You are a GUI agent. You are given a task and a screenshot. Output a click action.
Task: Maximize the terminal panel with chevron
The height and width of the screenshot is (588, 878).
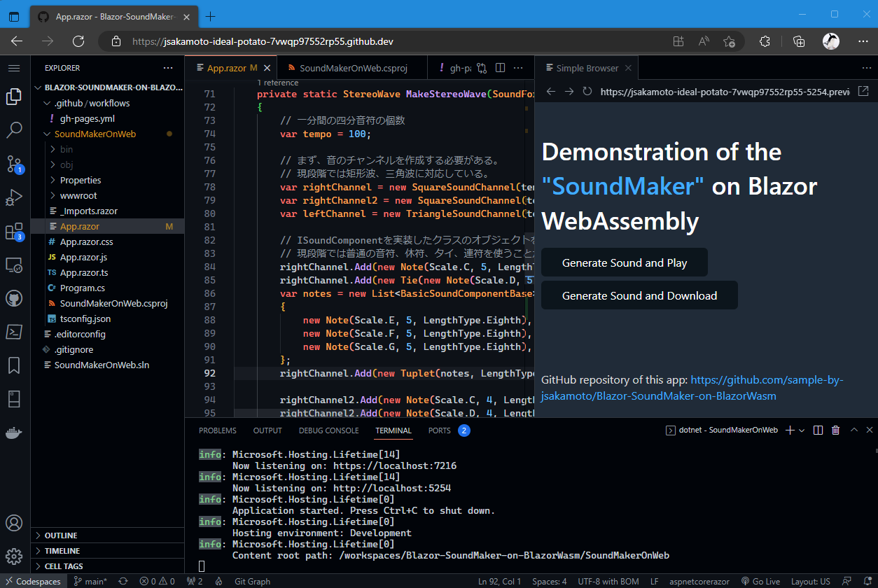pos(853,430)
